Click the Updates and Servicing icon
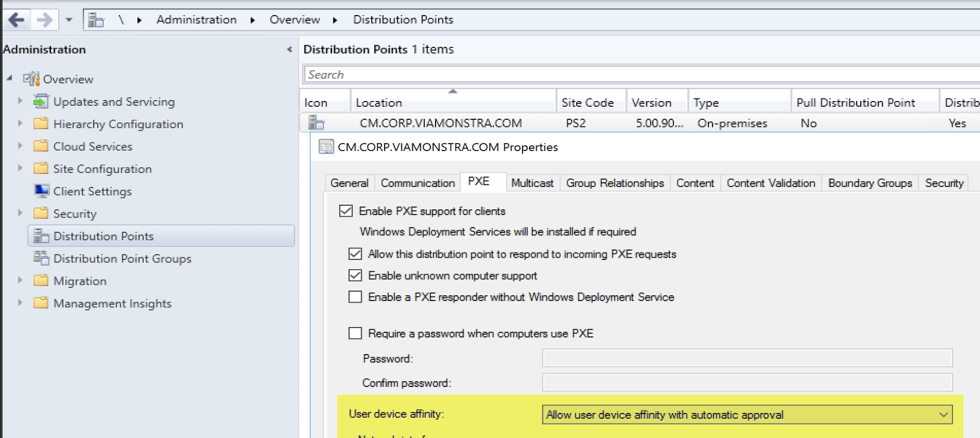 (41, 102)
